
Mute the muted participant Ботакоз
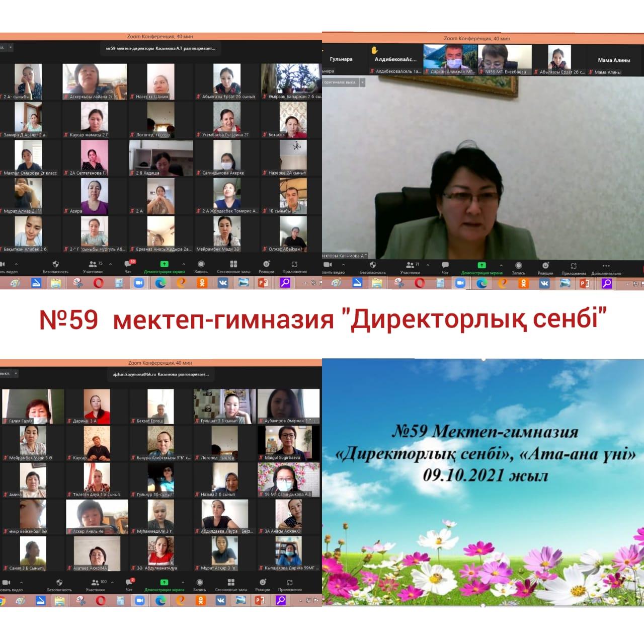(x=264, y=135)
